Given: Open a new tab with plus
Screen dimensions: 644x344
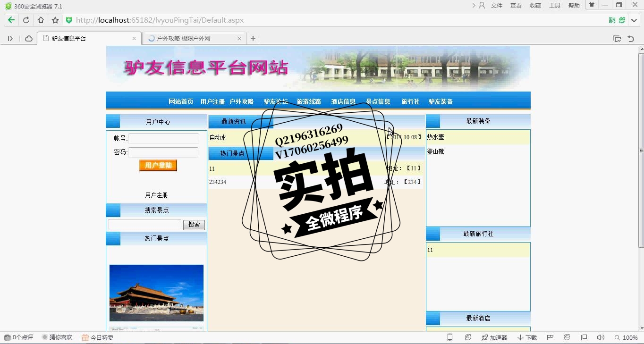Looking at the screenshot, I should tap(253, 39).
